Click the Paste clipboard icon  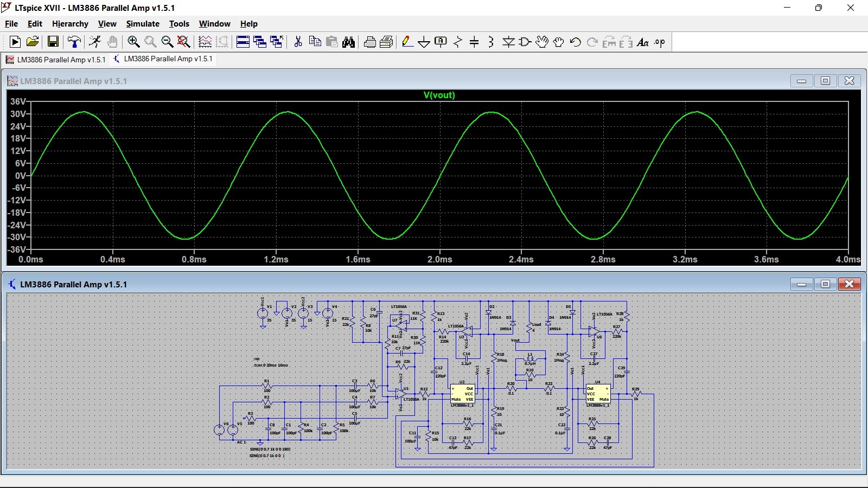[x=332, y=42]
